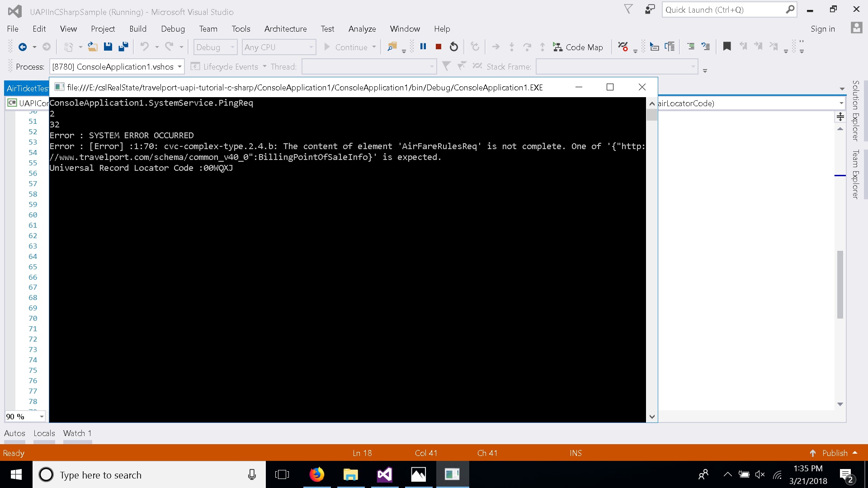Click the Undo arrow icon
868x488 pixels.
[144, 47]
